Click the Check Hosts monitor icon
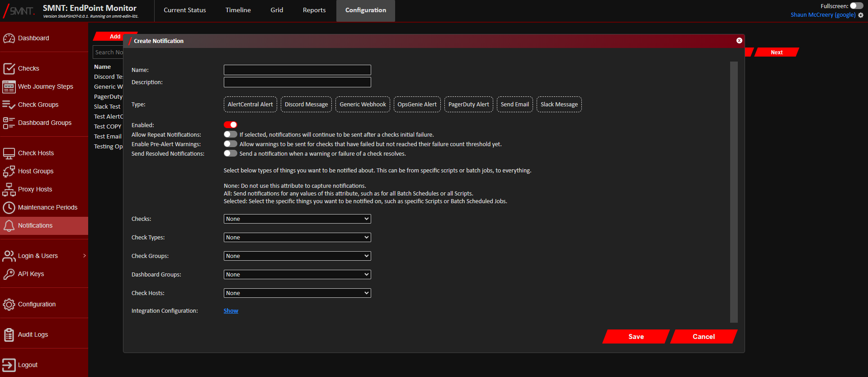The height and width of the screenshot is (377, 868). (9, 153)
